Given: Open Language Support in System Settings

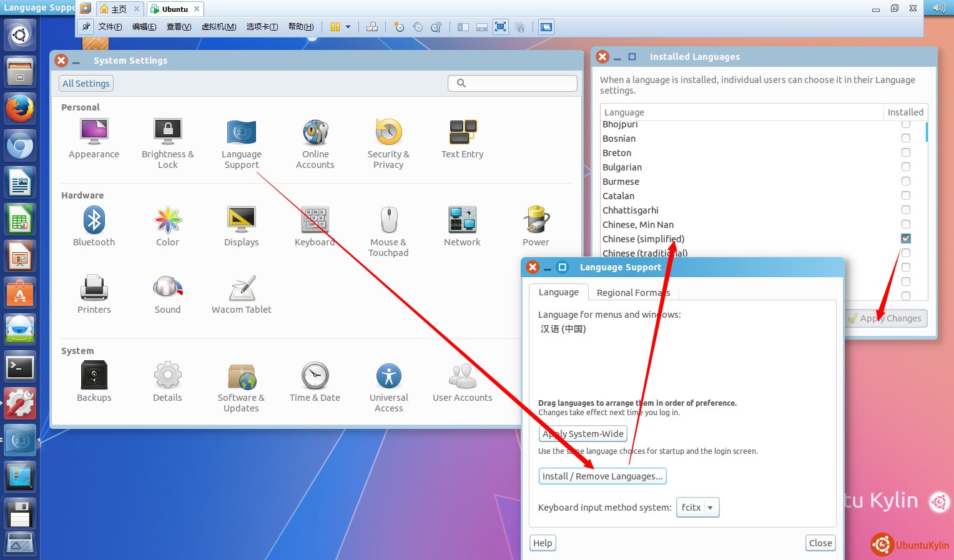Looking at the screenshot, I should tap(242, 143).
